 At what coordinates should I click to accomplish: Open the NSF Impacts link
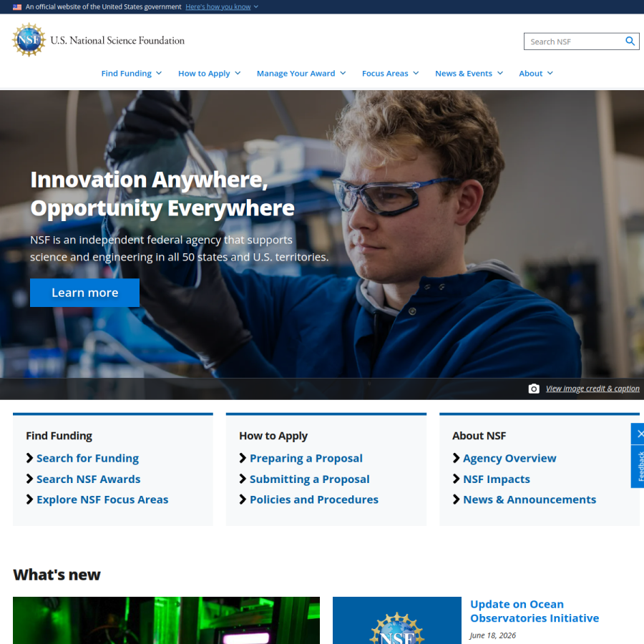click(x=497, y=479)
